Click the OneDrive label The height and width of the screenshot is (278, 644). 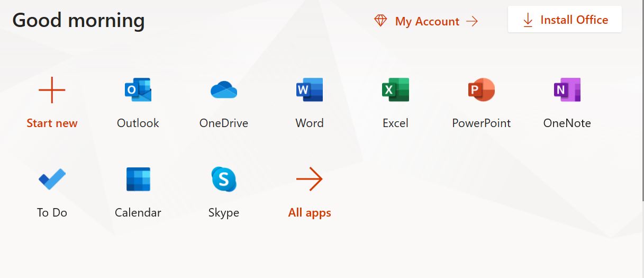pyautogui.click(x=224, y=123)
